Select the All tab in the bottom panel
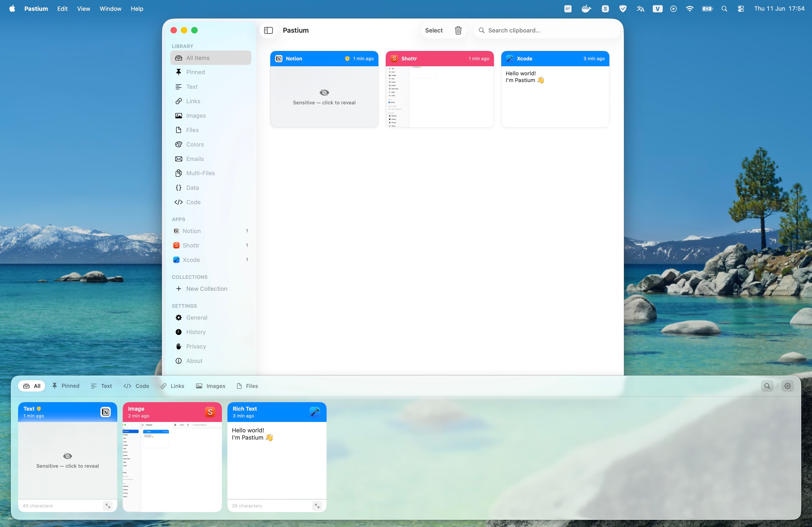812x527 pixels. click(32, 386)
